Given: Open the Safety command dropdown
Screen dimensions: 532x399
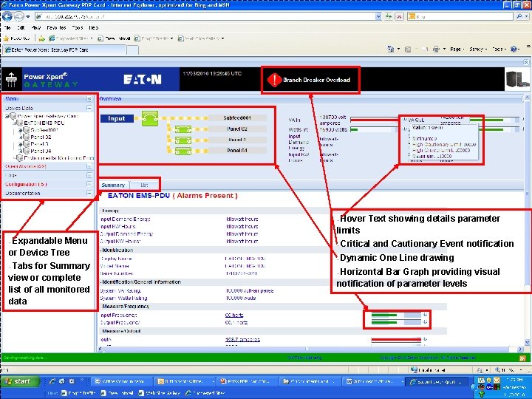Looking at the screenshot, I should (x=478, y=50).
